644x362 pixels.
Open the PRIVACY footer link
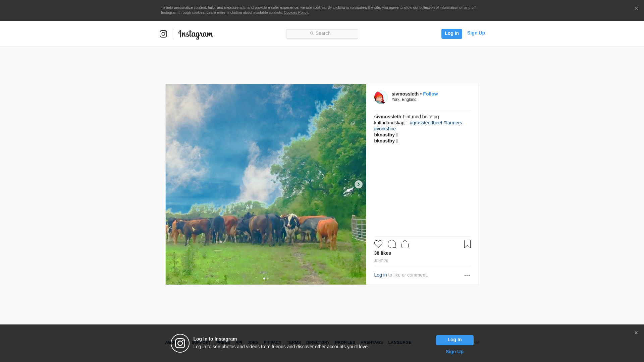pos(272,343)
